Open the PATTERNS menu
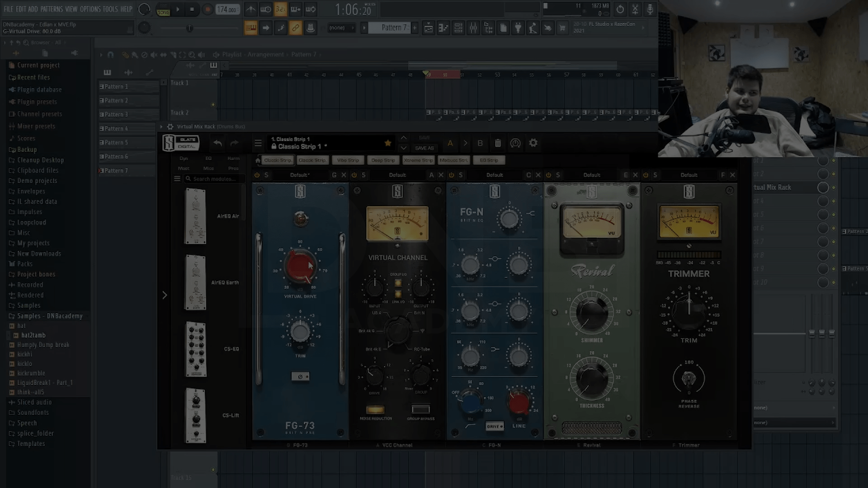Viewport: 868px width, 488px height. [51, 9]
